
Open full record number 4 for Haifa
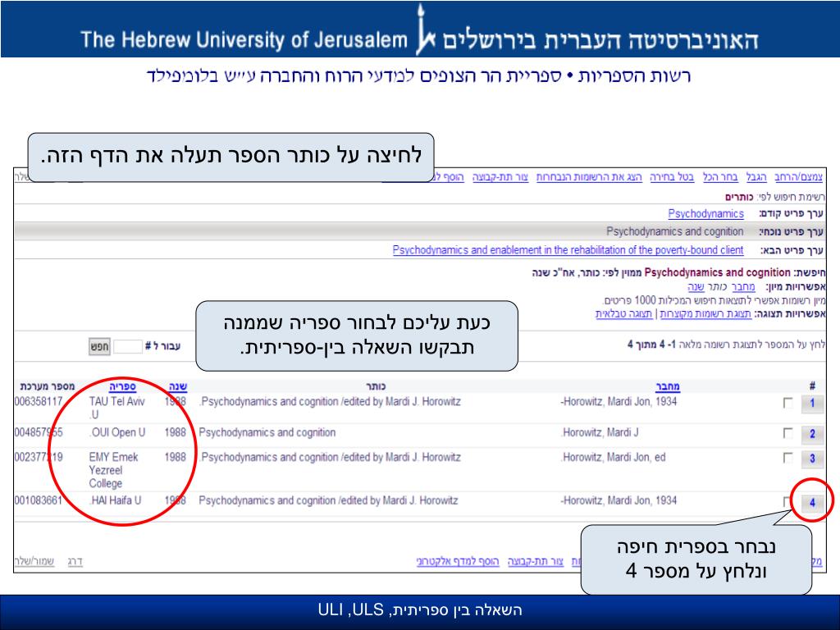coord(812,503)
